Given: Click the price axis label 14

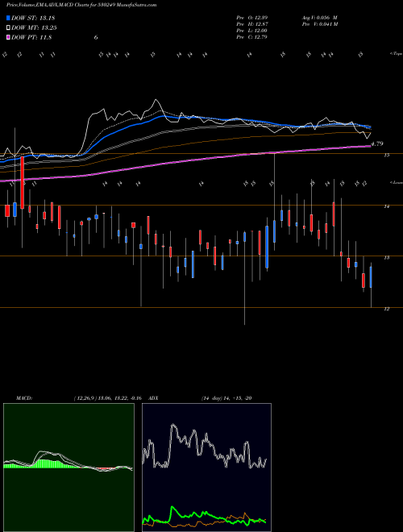Looking at the screenshot, I should pyautogui.click(x=386, y=206).
